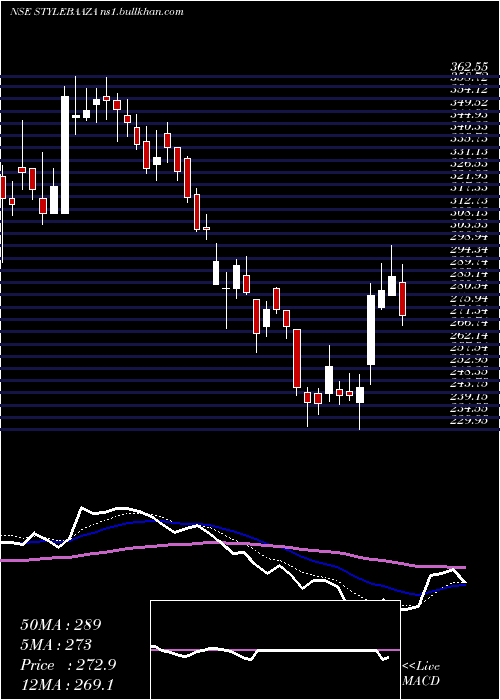Image resolution: width=500 pixels, height=700 pixels.
Task: Click the Price : 272.9 reading
Action: tap(68, 665)
